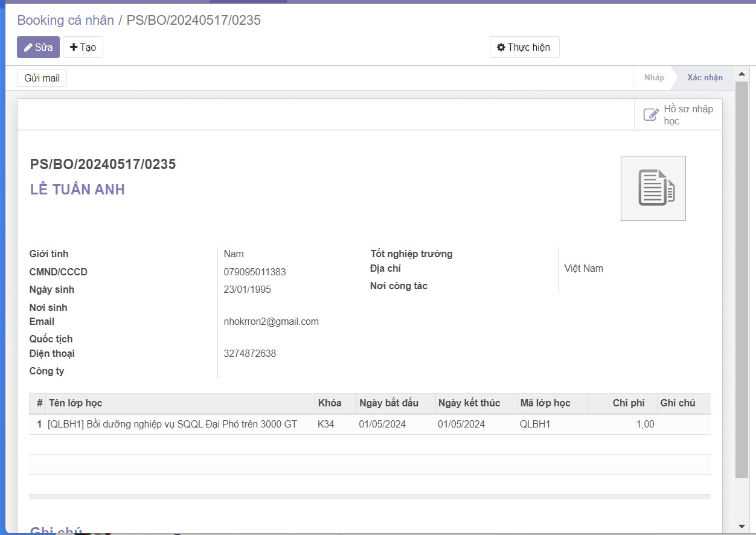Sort by Ngày kết thúc column
Viewport: 756px width, 535px height.
(x=469, y=403)
